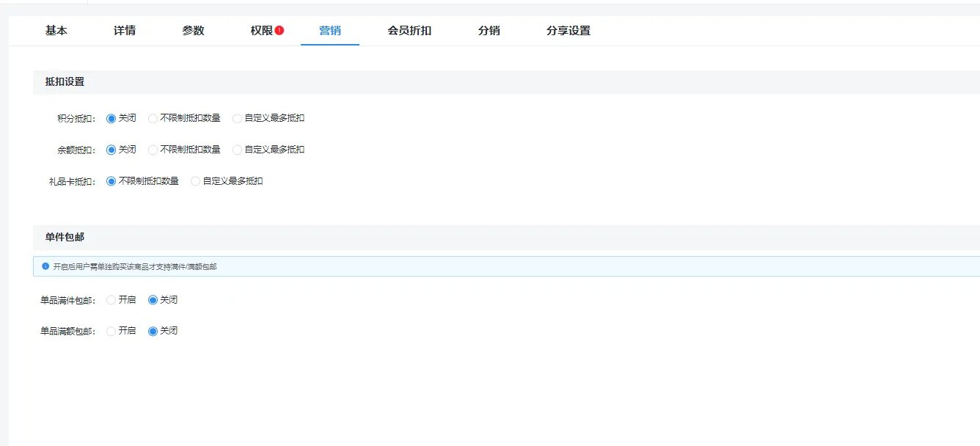Screen dimensions: 980x446
Task: Switch to the 基本 tab
Action: click(x=56, y=31)
